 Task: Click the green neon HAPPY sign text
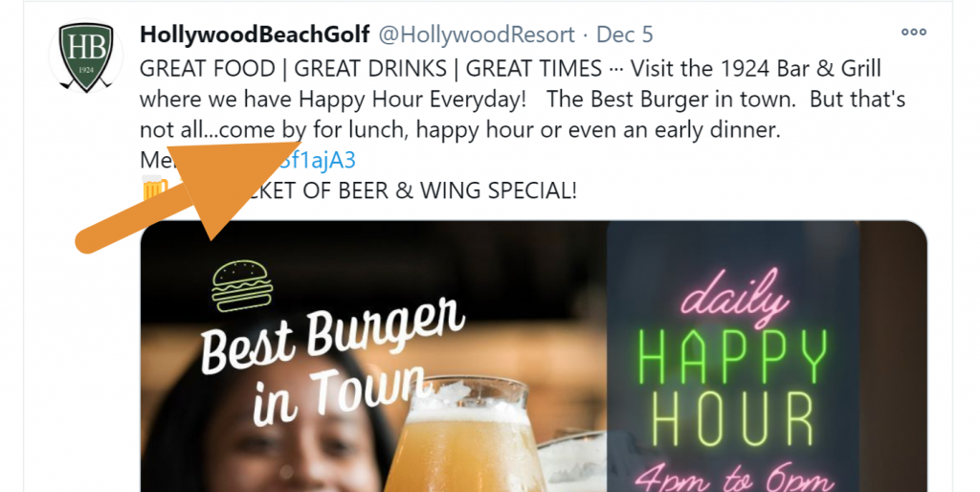point(732,358)
